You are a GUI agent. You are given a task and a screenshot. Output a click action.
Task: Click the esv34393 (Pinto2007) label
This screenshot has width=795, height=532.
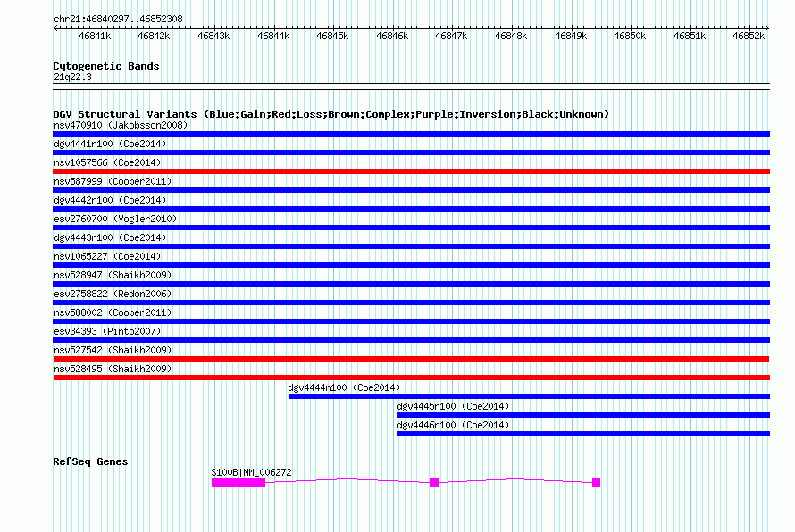tap(107, 331)
